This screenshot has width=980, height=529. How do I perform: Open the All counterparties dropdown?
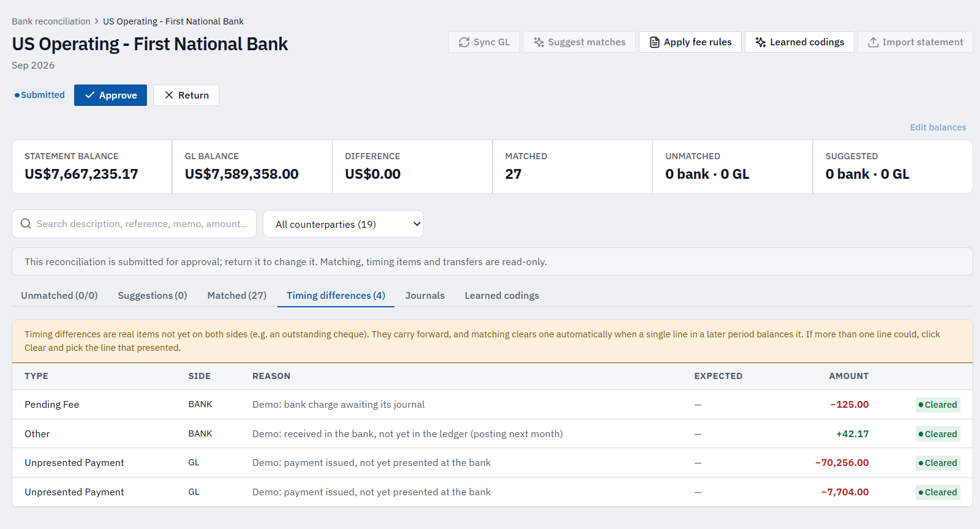pos(343,224)
